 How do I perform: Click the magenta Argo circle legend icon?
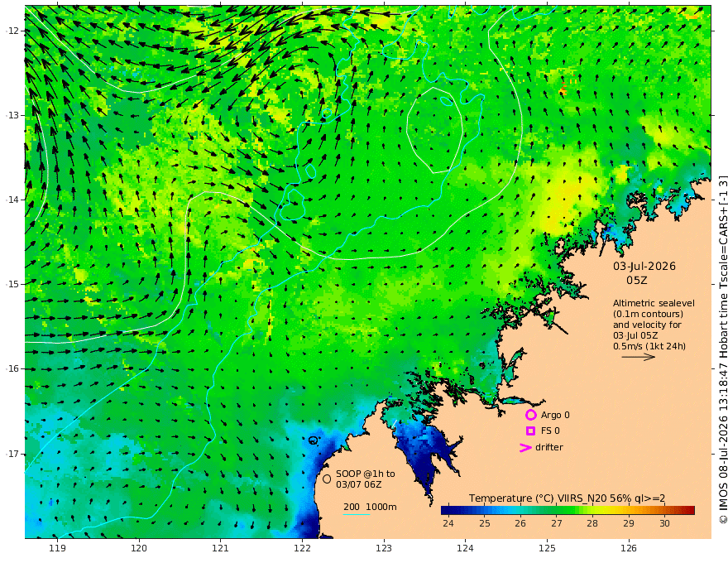[x=530, y=415]
